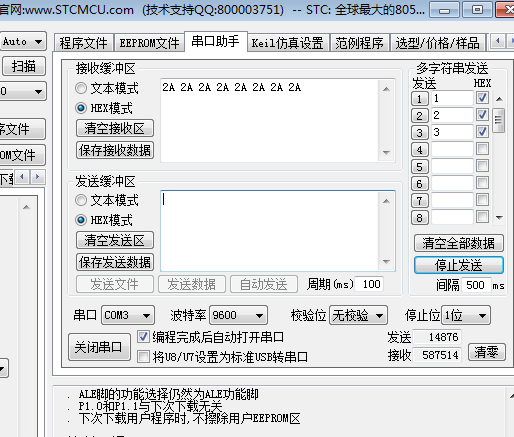514x437 pixels.
Task: Select receive buffer 文本模式 radio button
Action: 81,88
